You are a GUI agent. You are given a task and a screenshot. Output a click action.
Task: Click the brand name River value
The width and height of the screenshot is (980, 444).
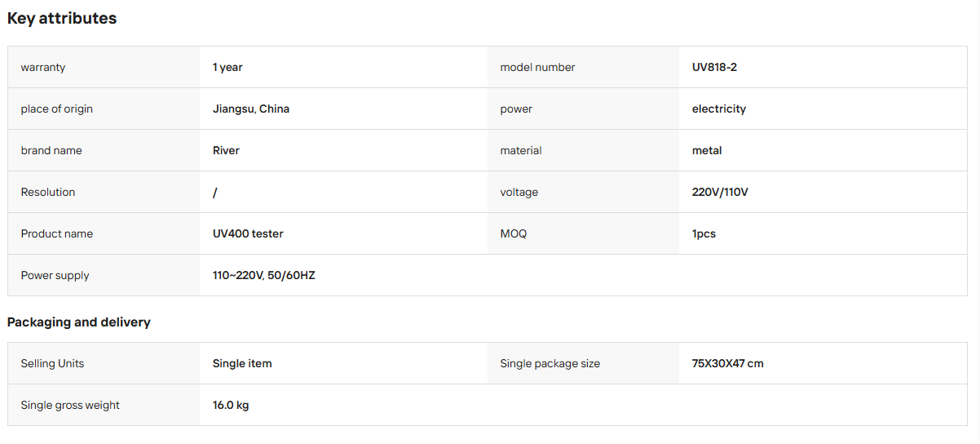click(226, 150)
